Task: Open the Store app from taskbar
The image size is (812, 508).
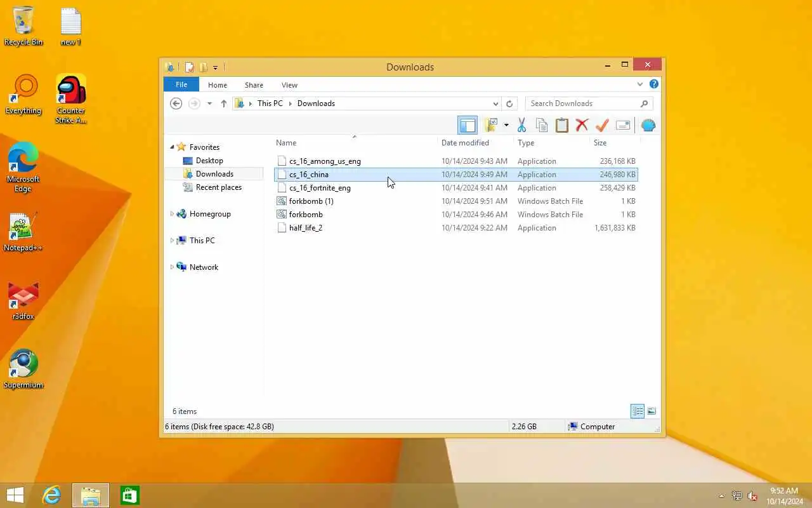Action: [130, 495]
